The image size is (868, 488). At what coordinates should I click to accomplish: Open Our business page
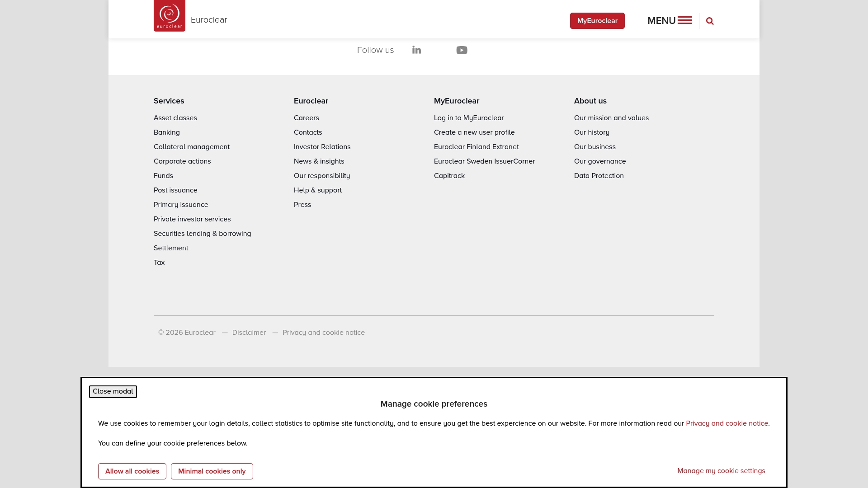(595, 147)
